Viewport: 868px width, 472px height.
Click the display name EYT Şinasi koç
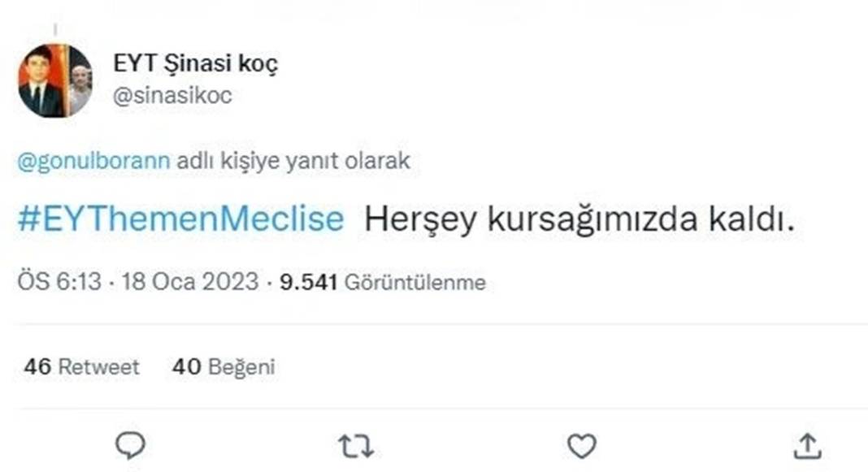click(195, 63)
